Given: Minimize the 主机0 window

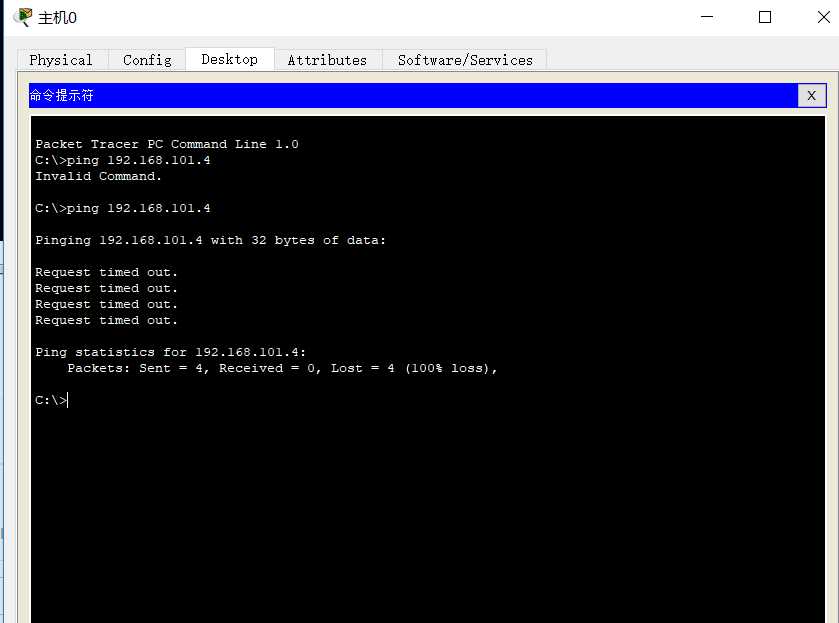Looking at the screenshot, I should pos(707,17).
